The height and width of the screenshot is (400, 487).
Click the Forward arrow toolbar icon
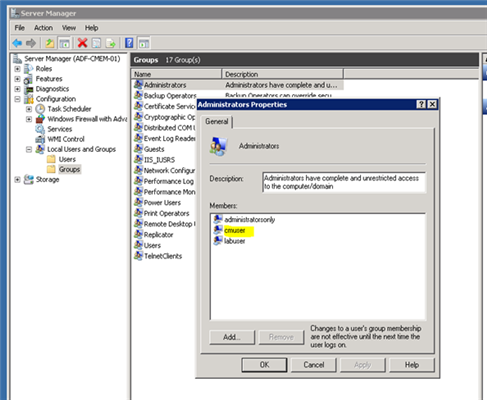31,43
